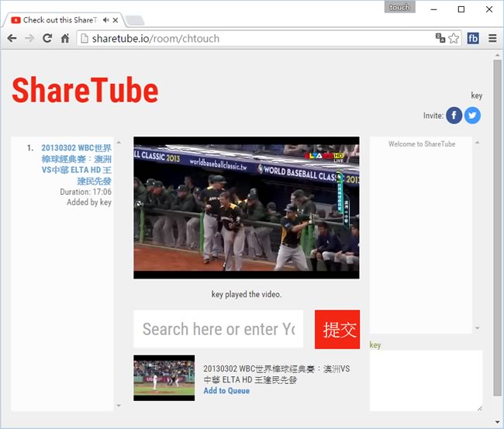Open a new tab button

pos(135,20)
